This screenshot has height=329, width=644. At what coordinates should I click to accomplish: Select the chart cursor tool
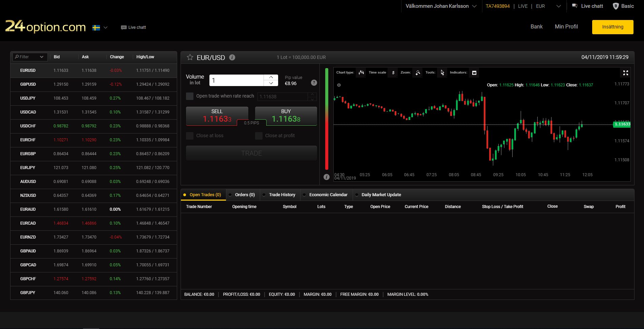coord(442,73)
